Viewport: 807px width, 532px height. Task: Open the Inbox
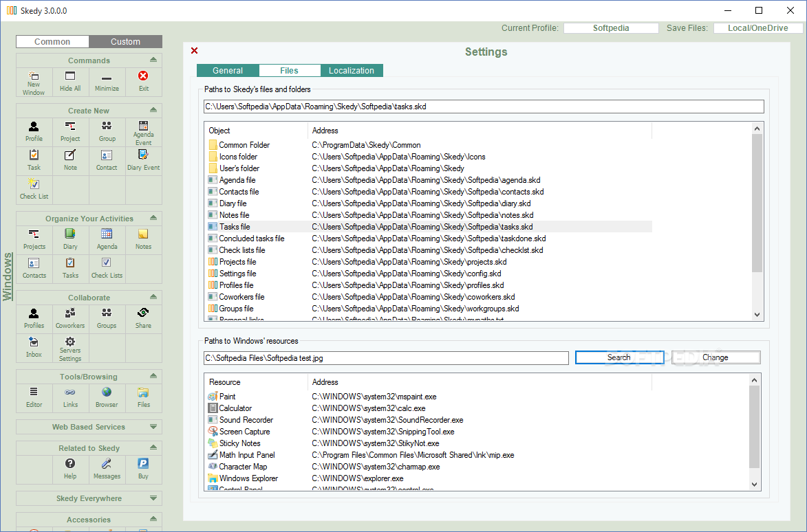point(34,348)
